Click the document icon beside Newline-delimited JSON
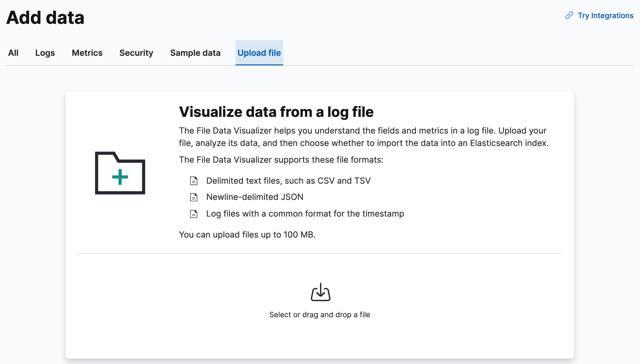The height and width of the screenshot is (364, 640). (193, 197)
